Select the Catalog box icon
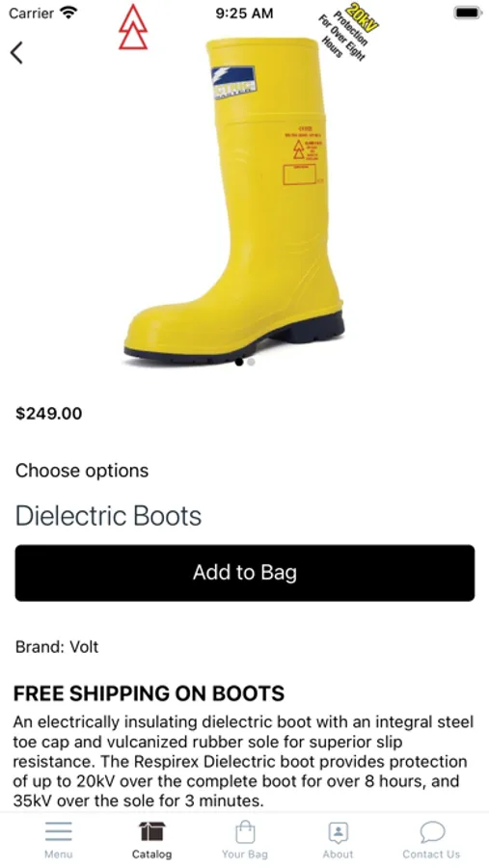 [x=151, y=831]
